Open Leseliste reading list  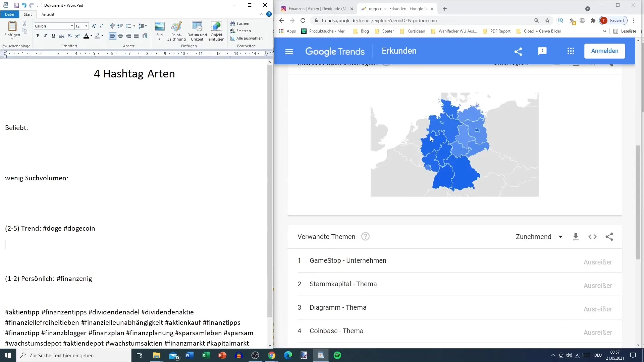[x=625, y=31]
